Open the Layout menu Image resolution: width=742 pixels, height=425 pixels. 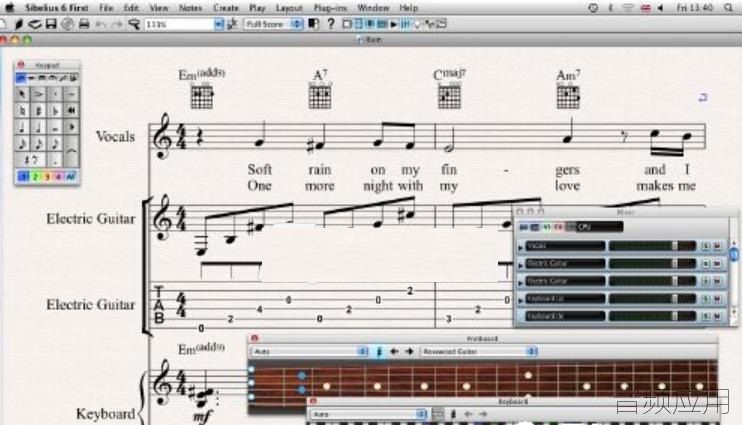289,8
